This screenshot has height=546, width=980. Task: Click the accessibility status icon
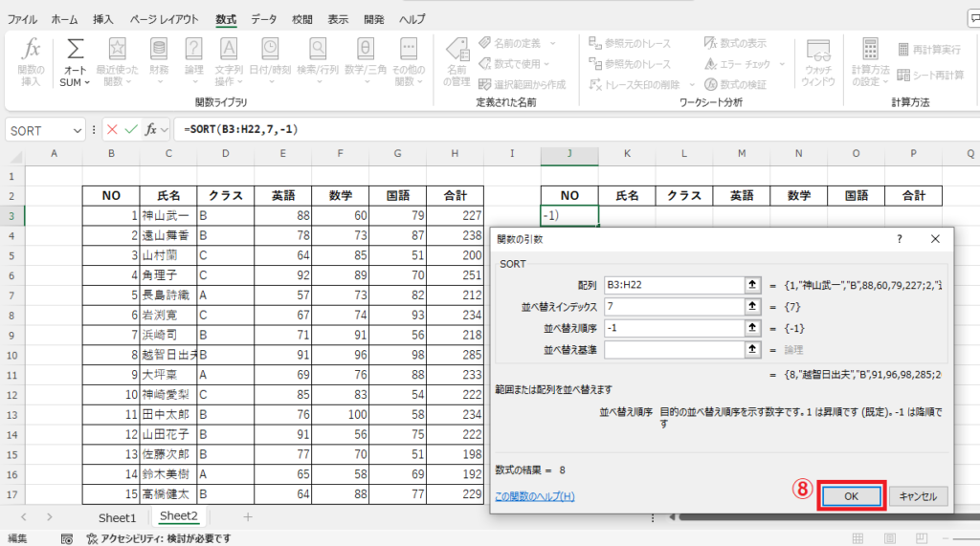point(92,538)
